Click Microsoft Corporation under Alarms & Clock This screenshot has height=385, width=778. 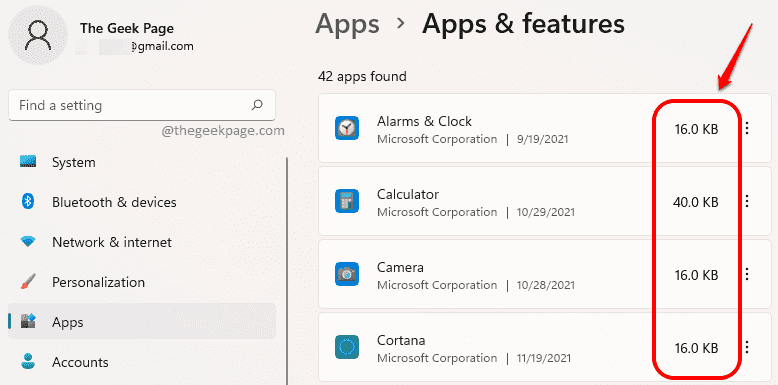click(437, 139)
